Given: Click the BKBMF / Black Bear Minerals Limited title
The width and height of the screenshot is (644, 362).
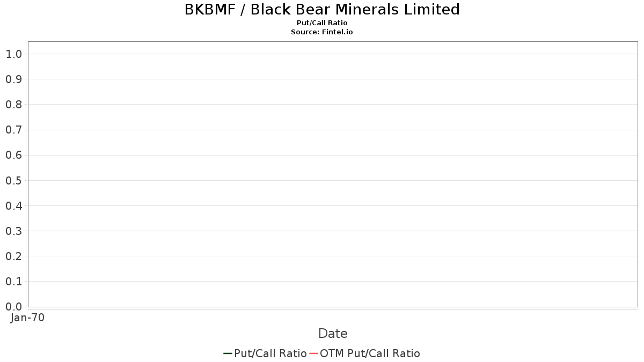Looking at the screenshot, I should point(322,10).
